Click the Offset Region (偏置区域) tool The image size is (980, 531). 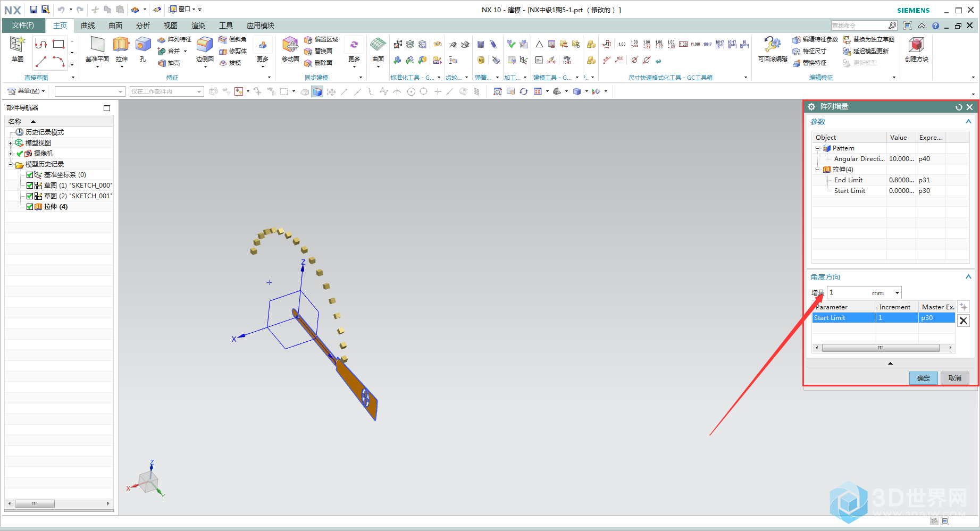[321, 39]
